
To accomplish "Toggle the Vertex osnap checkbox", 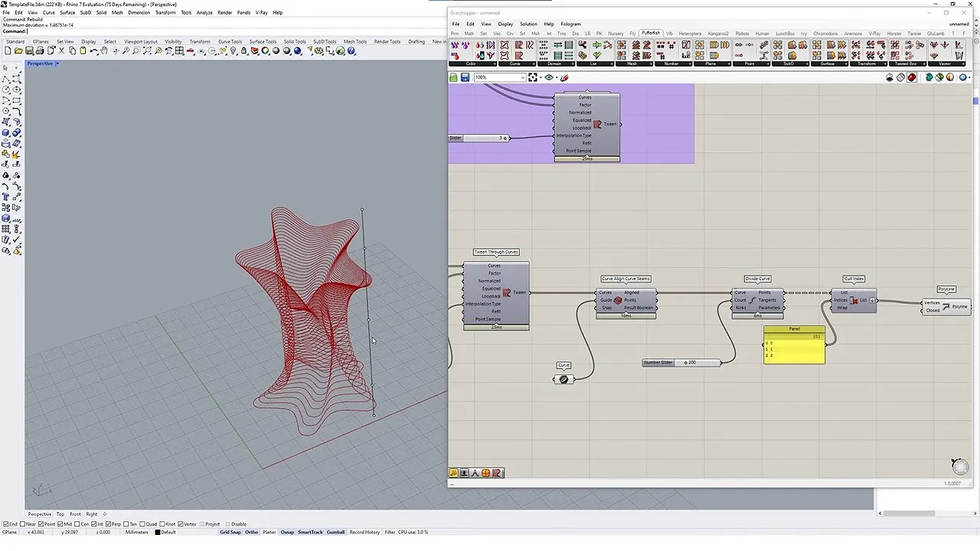I will click(x=180, y=524).
